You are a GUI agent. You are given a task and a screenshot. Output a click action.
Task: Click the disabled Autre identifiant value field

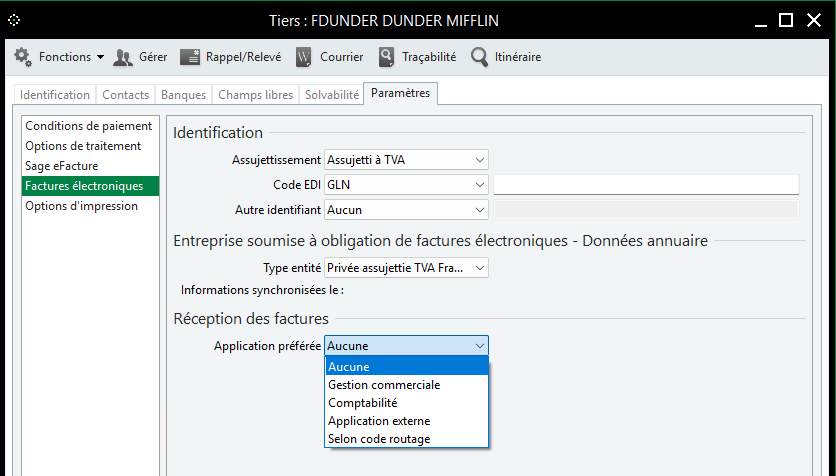pyautogui.click(x=646, y=209)
